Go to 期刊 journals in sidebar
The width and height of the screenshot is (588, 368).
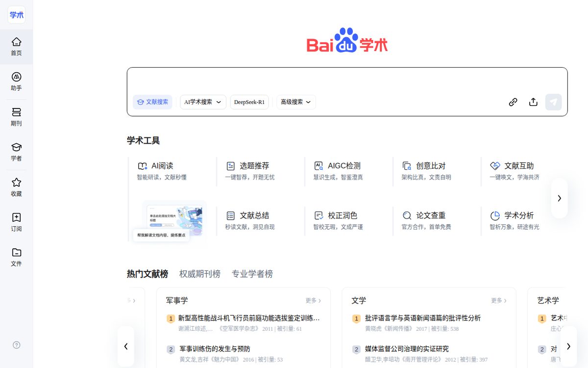coord(16,117)
